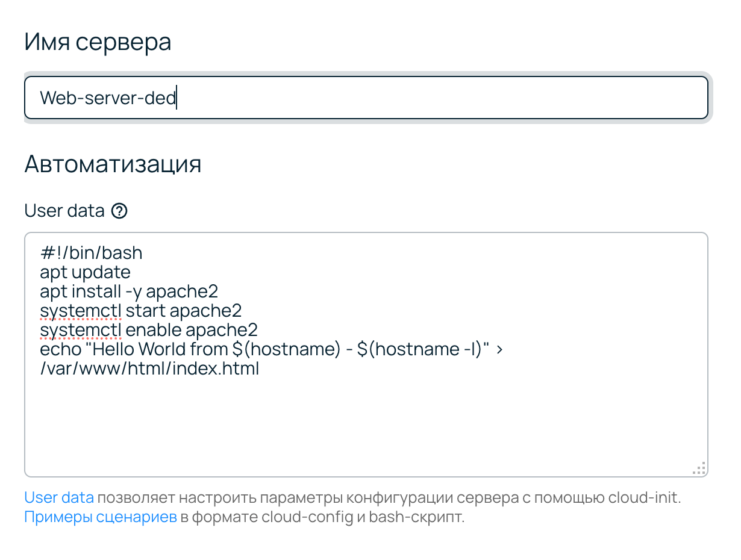This screenshot has width=741, height=560.
Task: Click the apt update line in the script
Action: click(85, 272)
